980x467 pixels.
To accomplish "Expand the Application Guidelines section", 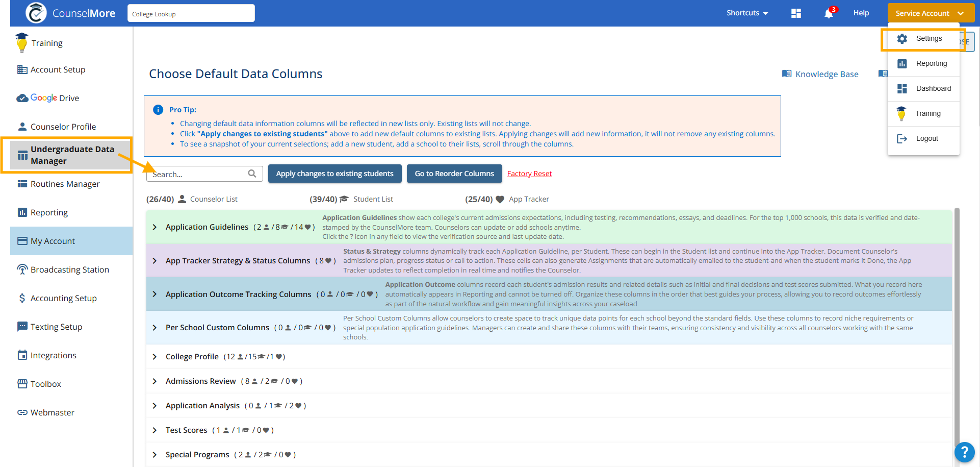I will click(x=154, y=227).
